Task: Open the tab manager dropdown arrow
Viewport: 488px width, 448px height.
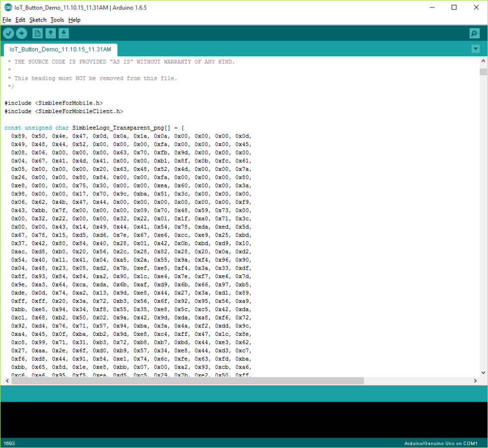Action: coord(475,49)
